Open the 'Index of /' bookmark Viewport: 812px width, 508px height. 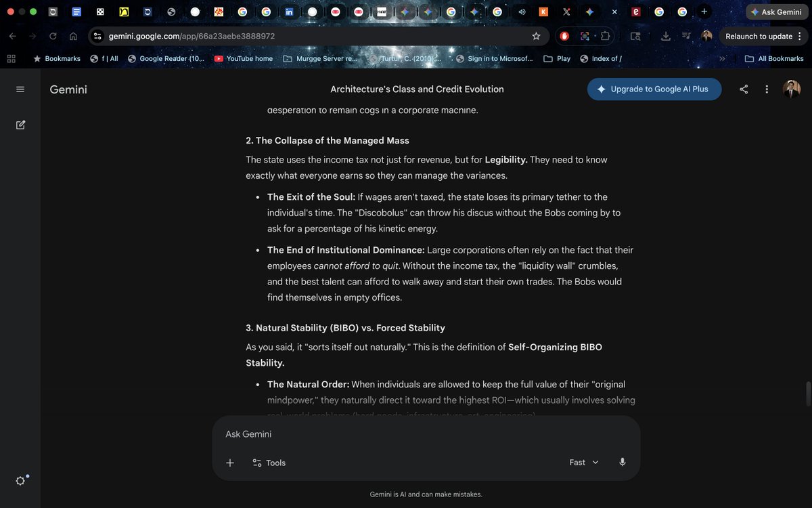click(x=601, y=59)
